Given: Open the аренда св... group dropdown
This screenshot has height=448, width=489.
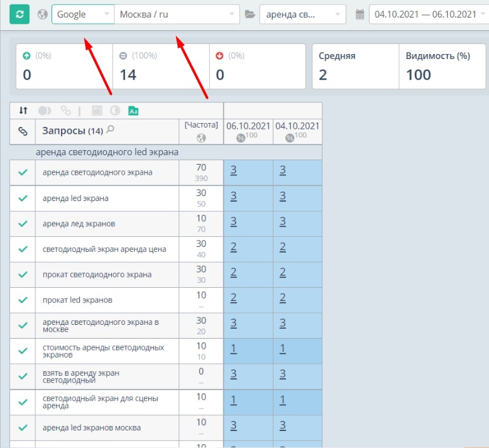Looking at the screenshot, I should [x=303, y=14].
